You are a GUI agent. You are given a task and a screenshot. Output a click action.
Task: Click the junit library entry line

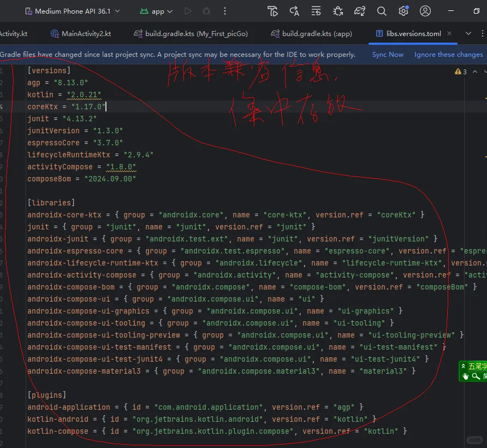[171, 227]
